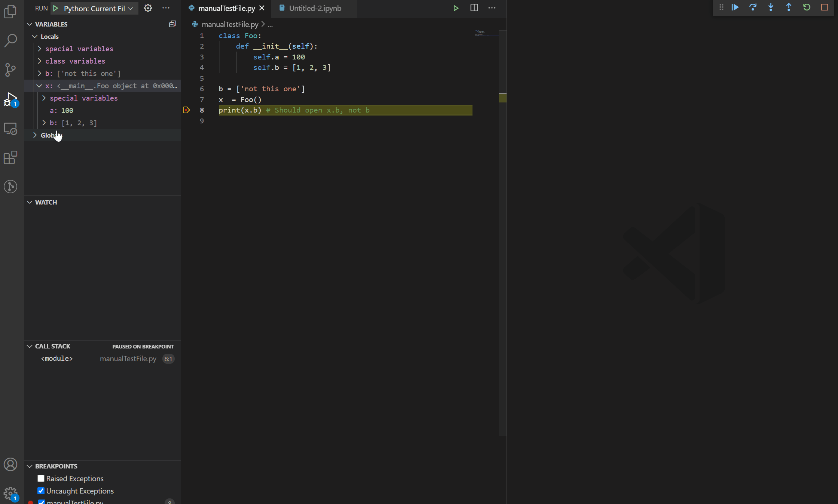Split the editor right
838x504 pixels.
click(474, 8)
